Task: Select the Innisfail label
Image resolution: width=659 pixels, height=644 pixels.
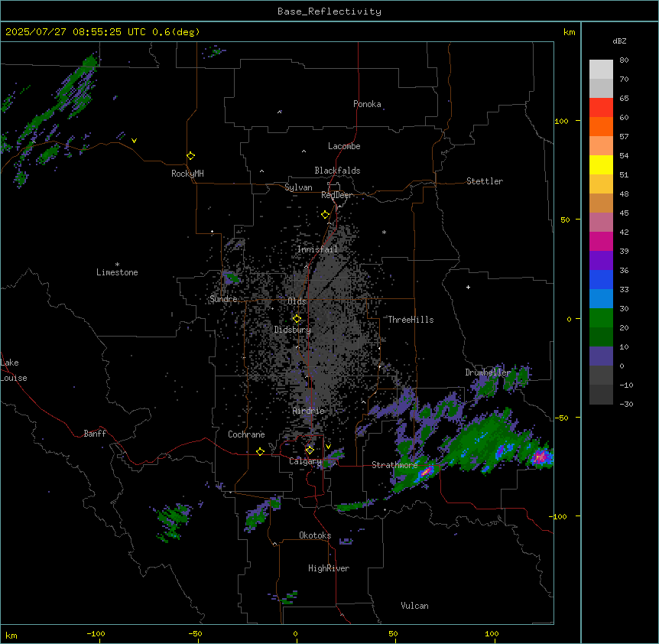Action: coord(318,249)
